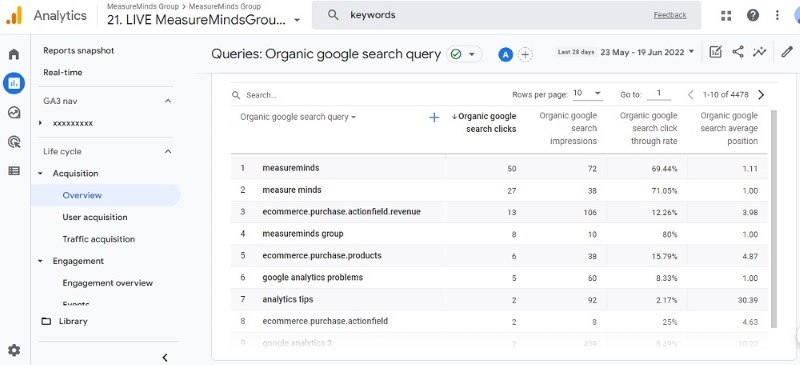The image size is (800, 365).
Task: Open the Home icon in left rail
Action: coord(14,54)
